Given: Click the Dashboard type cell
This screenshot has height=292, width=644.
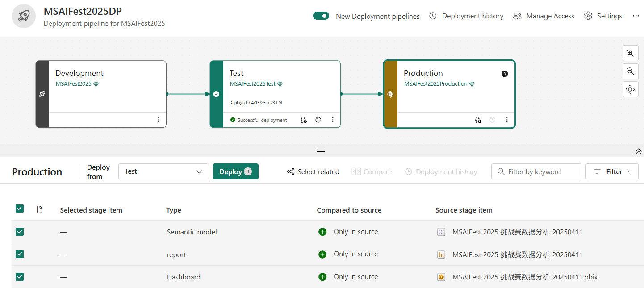Looking at the screenshot, I should pos(184,277).
